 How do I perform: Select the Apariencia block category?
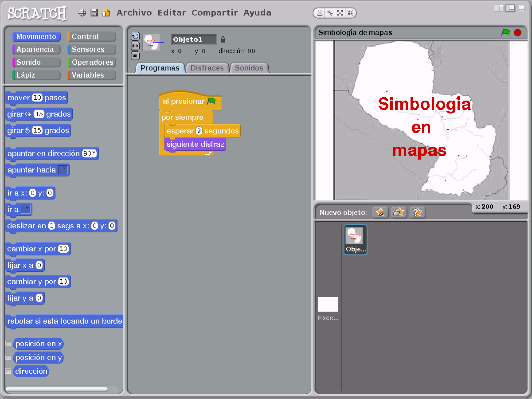pos(36,49)
